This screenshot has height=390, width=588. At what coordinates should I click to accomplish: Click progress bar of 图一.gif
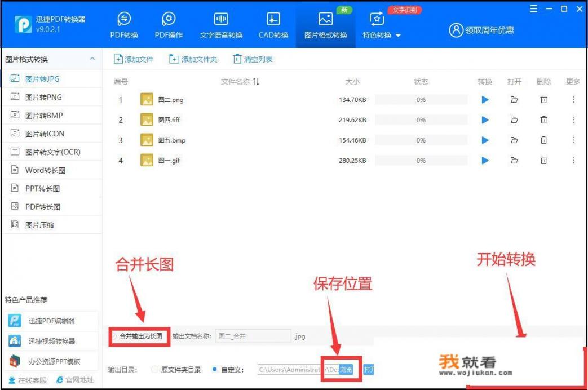421,161
